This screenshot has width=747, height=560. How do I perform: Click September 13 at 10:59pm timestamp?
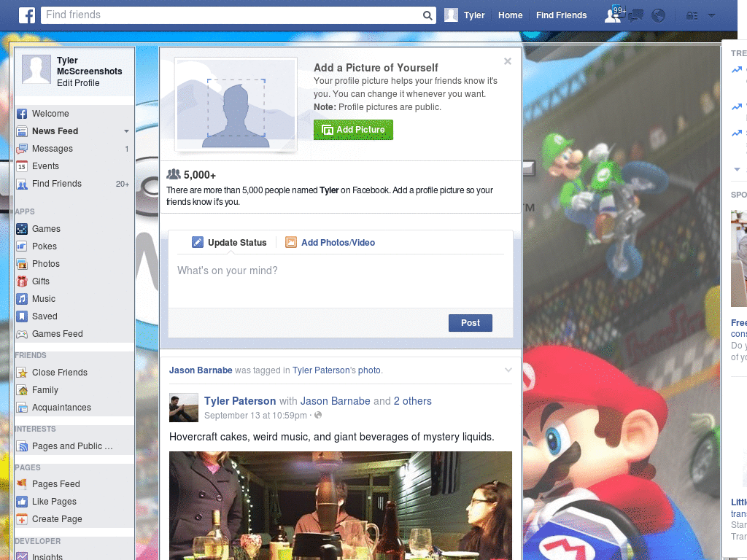click(255, 415)
